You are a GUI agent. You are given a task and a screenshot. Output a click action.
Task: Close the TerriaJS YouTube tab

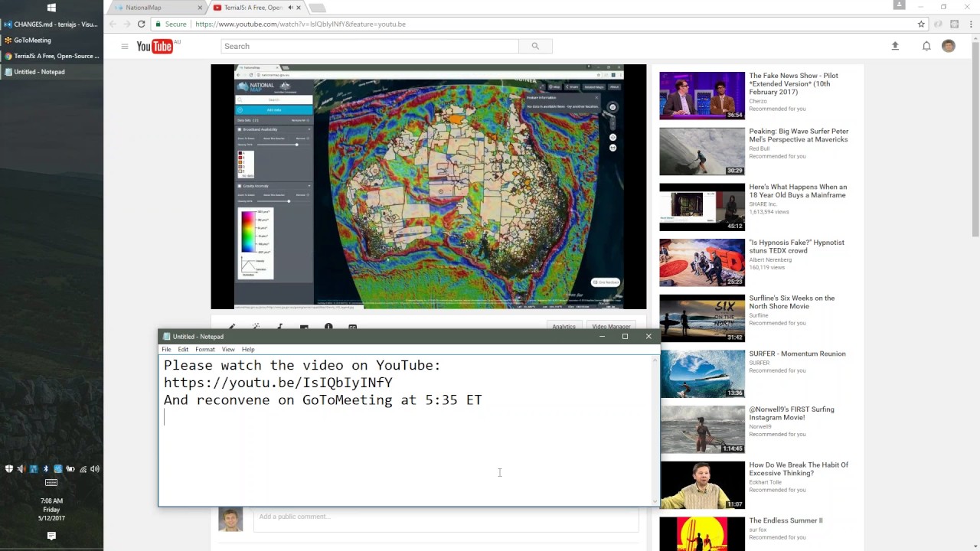(299, 8)
